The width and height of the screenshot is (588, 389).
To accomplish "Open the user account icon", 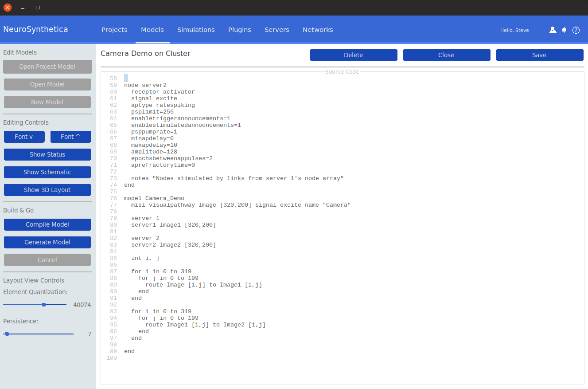I will (553, 30).
